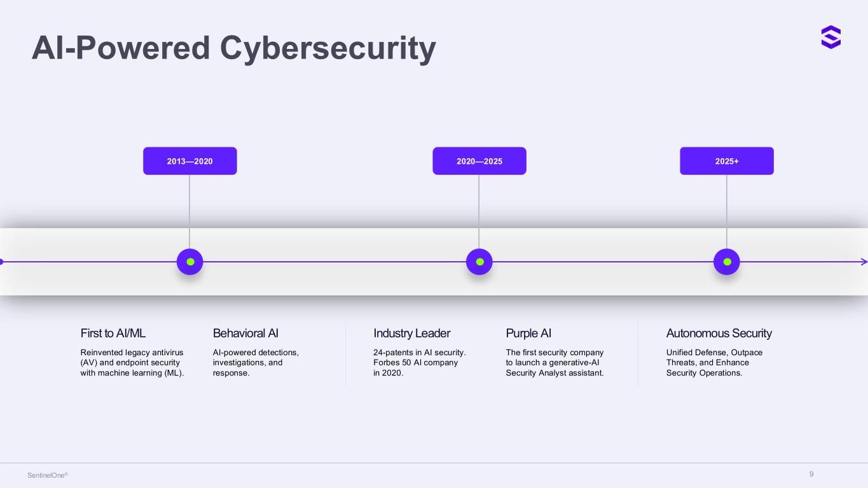Click the Purple AI heading
The width and height of the screenshot is (868, 488).
[x=528, y=333]
